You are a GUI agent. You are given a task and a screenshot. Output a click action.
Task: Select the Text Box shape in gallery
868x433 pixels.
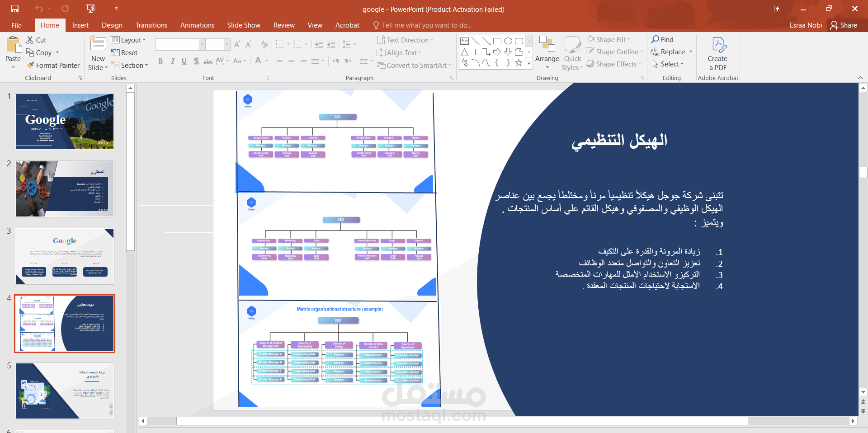click(x=464, y=41)
